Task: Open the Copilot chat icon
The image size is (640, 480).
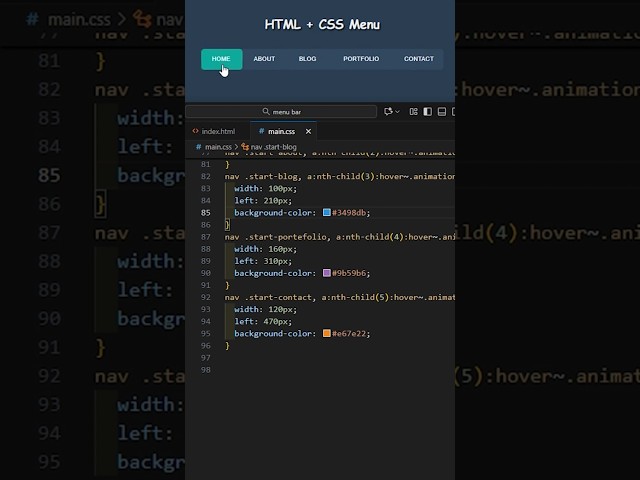Action: click(388, 111)
